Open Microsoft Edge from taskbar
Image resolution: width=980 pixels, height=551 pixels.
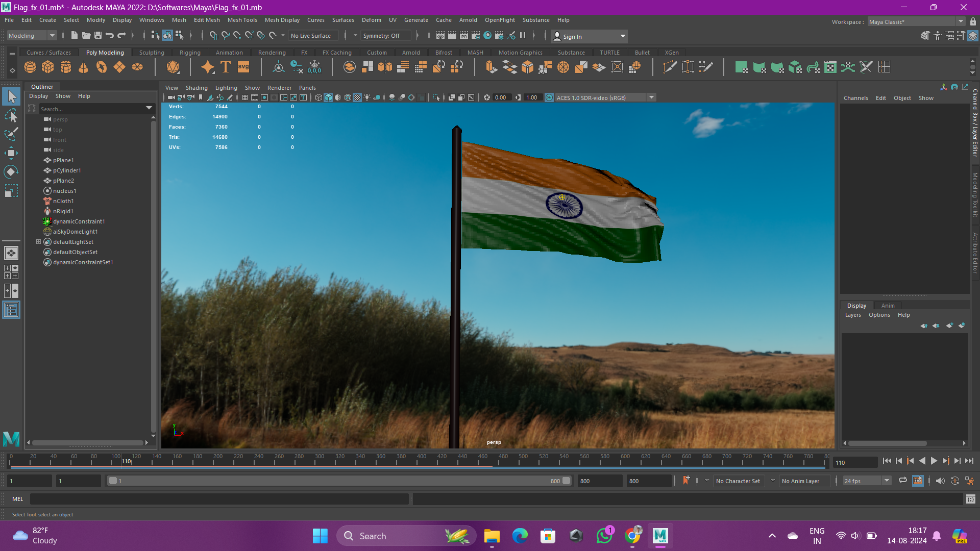pos(520,536)
